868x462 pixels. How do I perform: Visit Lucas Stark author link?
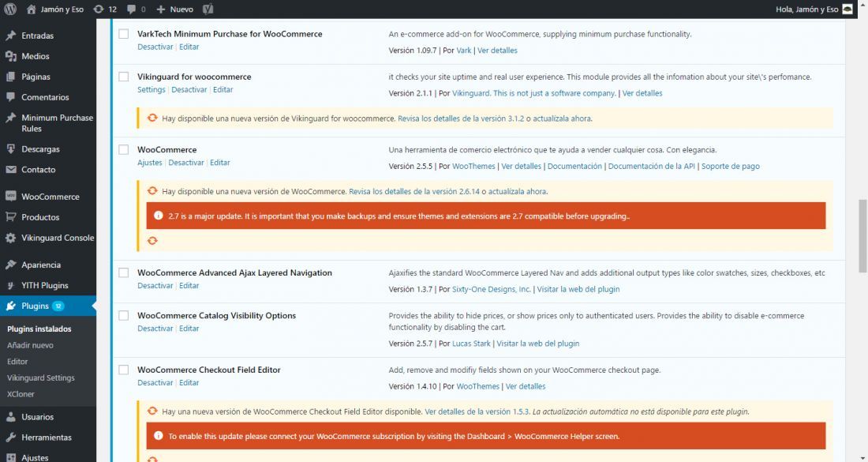(471, 344)
